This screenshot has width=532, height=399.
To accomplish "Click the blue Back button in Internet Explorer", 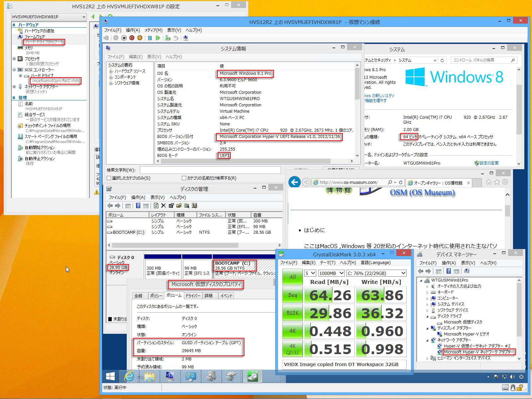I will coord(295,182).
